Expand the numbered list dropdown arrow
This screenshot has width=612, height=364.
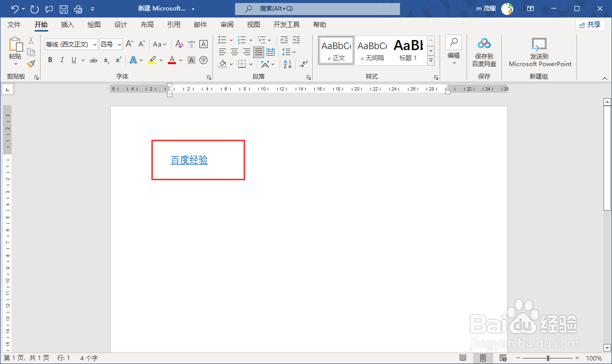(x=251, y=40)
